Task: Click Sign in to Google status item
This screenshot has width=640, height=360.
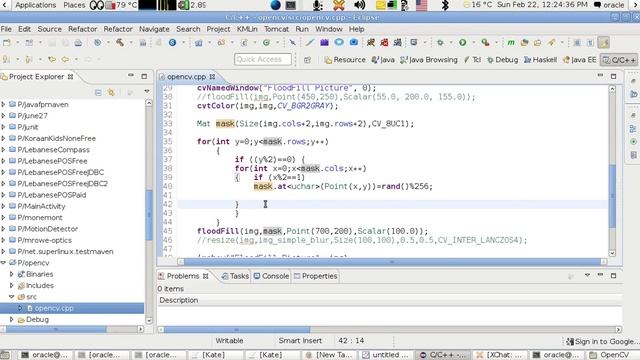Action: [602, 341]
